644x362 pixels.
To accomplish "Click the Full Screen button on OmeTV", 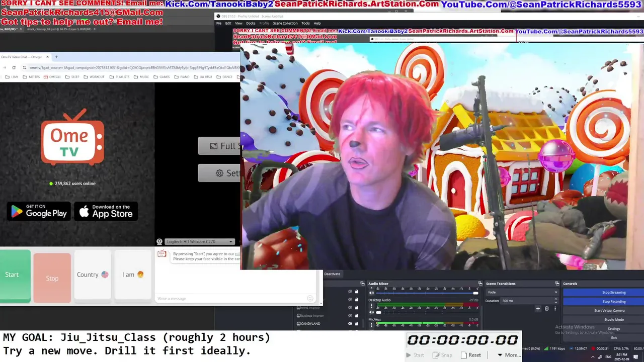I will click(x=219, y=146).
